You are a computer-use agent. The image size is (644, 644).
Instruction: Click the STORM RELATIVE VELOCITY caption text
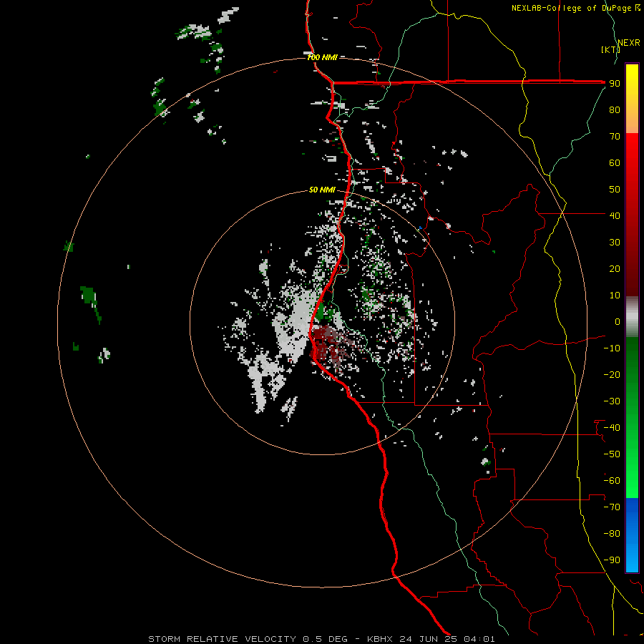pos(222,639)
